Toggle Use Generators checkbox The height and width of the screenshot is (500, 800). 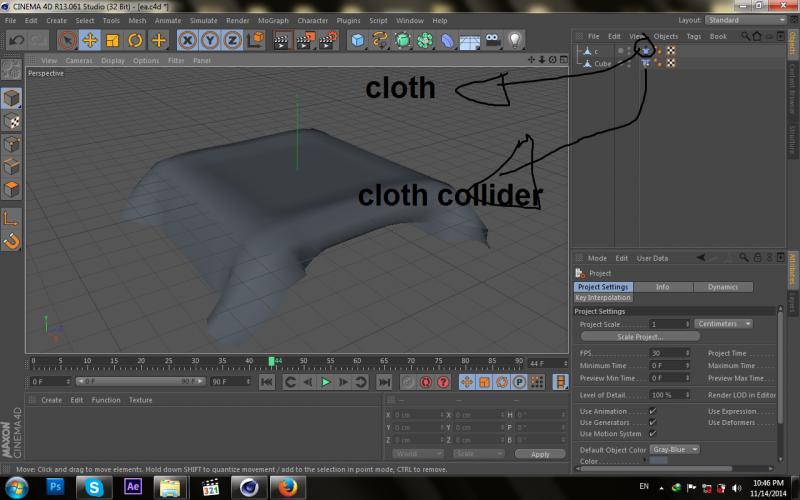click(652, 422)
